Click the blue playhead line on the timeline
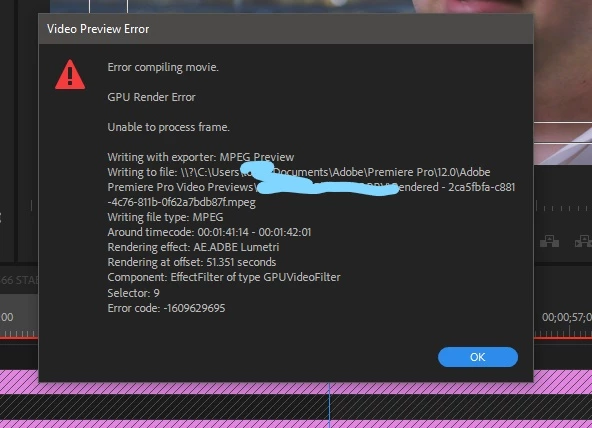Screen dimensions: 592x428 tap(329, 405)
